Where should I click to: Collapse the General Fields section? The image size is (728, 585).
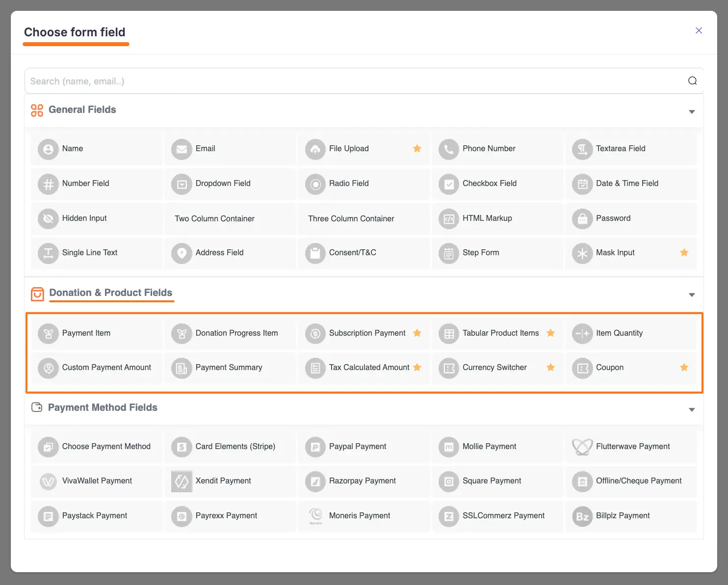click(692, 111)
